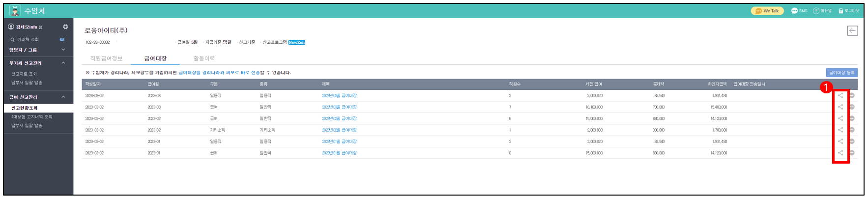868x199 pixels.
Task: Collapse the 급여 신고관리 menu section
Action: [63, 97]
